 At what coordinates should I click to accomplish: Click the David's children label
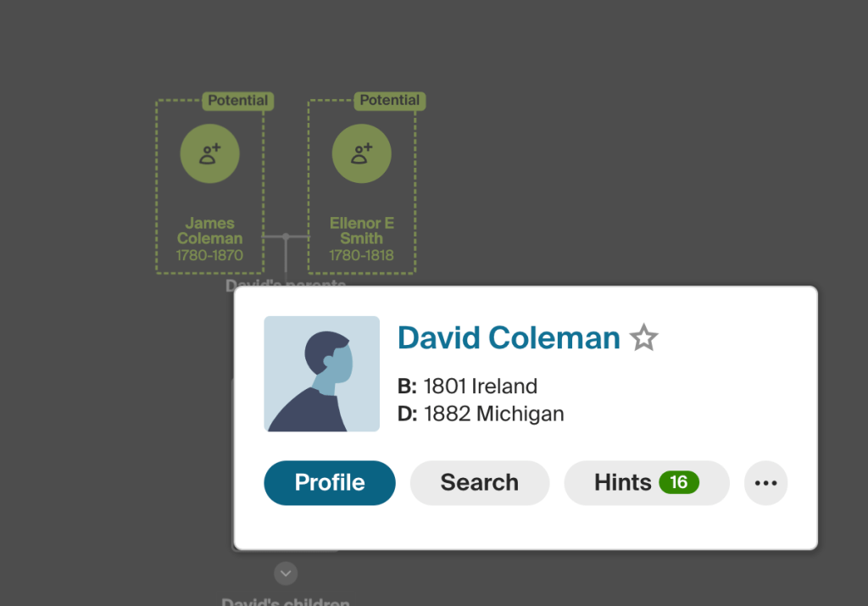(286, 602)
